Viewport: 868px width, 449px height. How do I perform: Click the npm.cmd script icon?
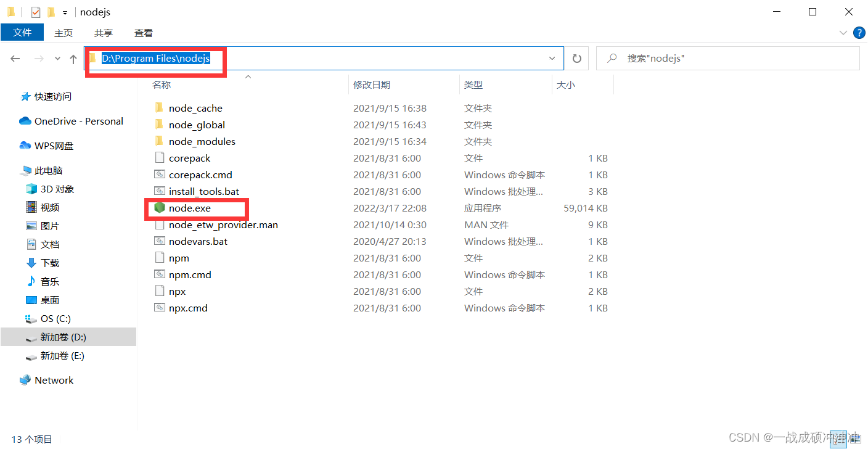159,274
